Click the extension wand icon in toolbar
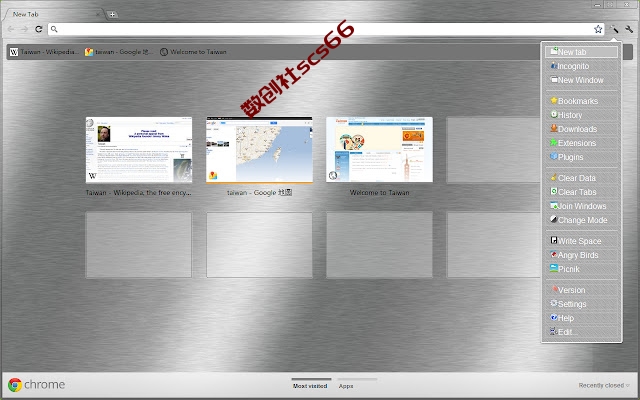 point(614,29)
